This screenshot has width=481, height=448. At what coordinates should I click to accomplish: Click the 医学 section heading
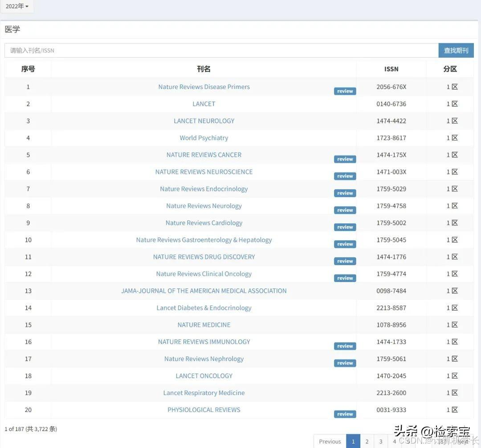12,29
